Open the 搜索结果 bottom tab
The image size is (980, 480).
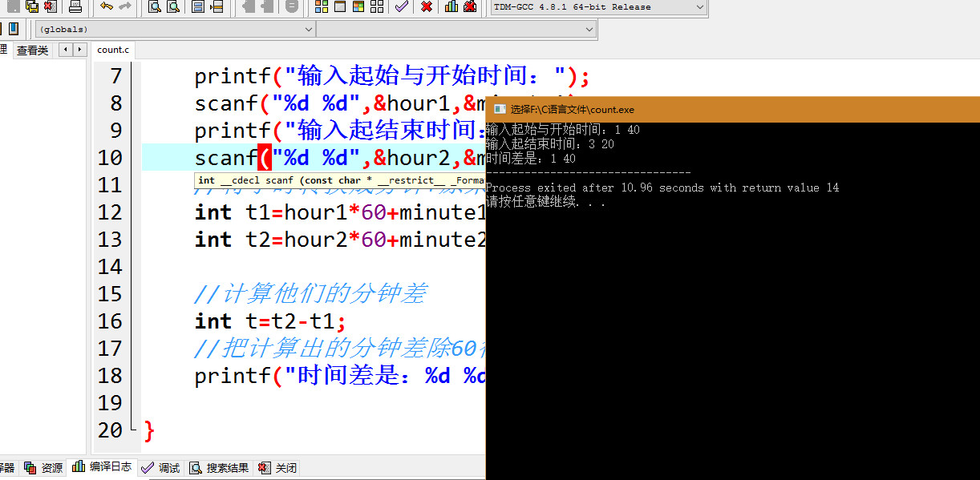click(x=220, y=468)
